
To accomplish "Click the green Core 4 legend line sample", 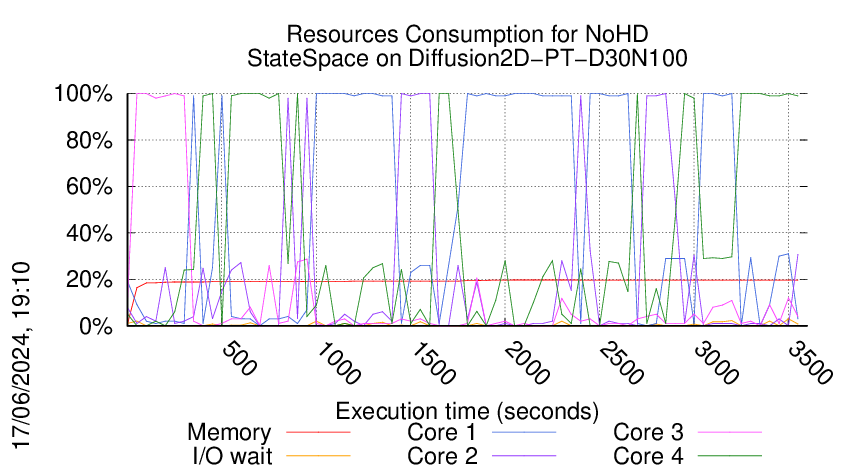I will (730, 456).
